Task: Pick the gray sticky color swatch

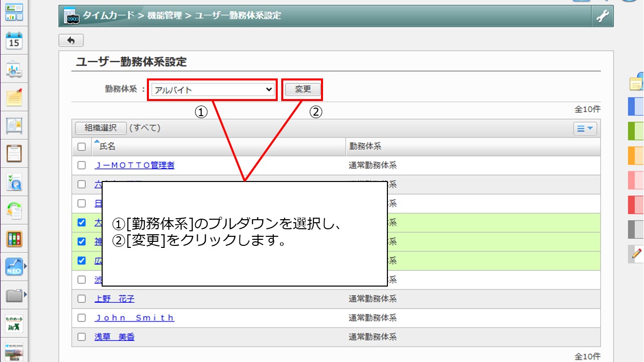Action: pyautogui.click(x=636, y=229)
